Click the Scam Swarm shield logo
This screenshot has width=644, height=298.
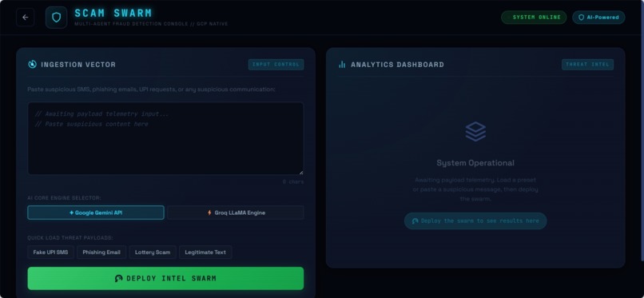pyautogui.click(x=56, y=18)
